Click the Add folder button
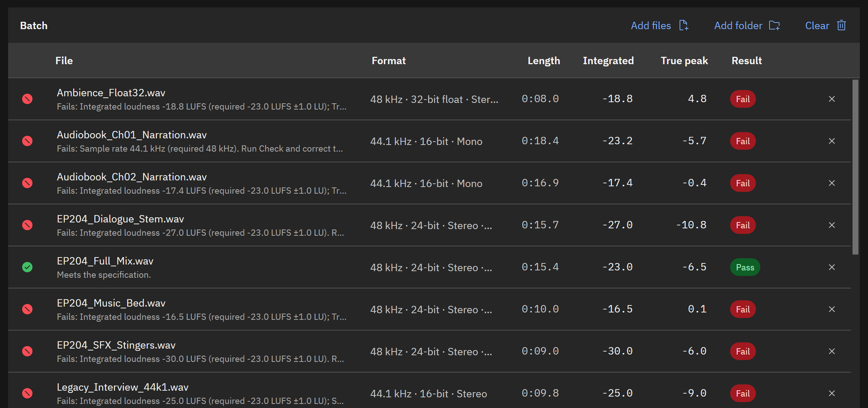The image size is (868, 408). (747, 25)
